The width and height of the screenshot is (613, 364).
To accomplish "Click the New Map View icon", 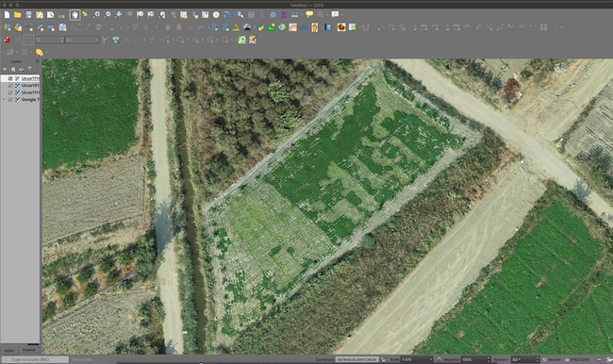I will click(184, 15).
